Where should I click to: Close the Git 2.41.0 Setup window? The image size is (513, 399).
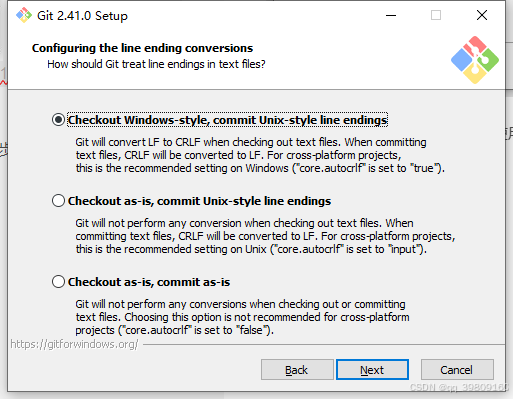pyautogui.click(x=482, y=15)
